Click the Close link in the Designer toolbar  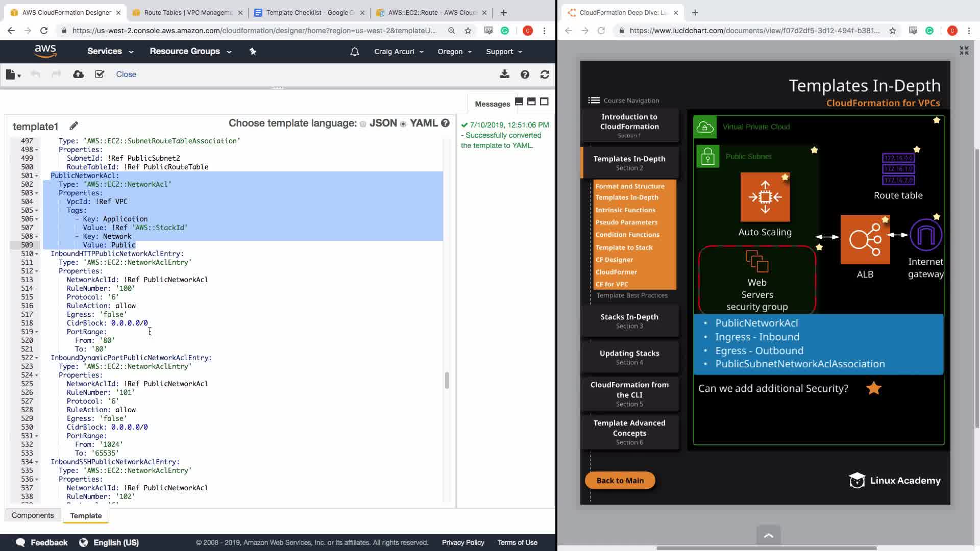(x=126, y=74)
